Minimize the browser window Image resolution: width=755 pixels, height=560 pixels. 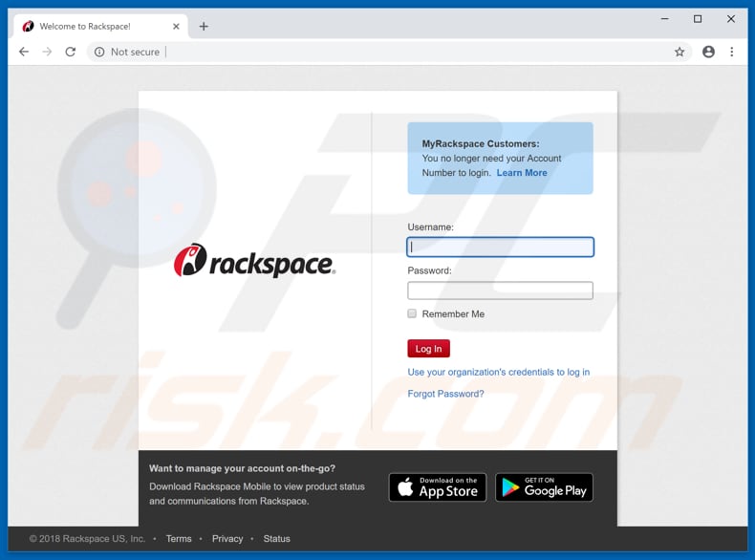pos(665,19)
